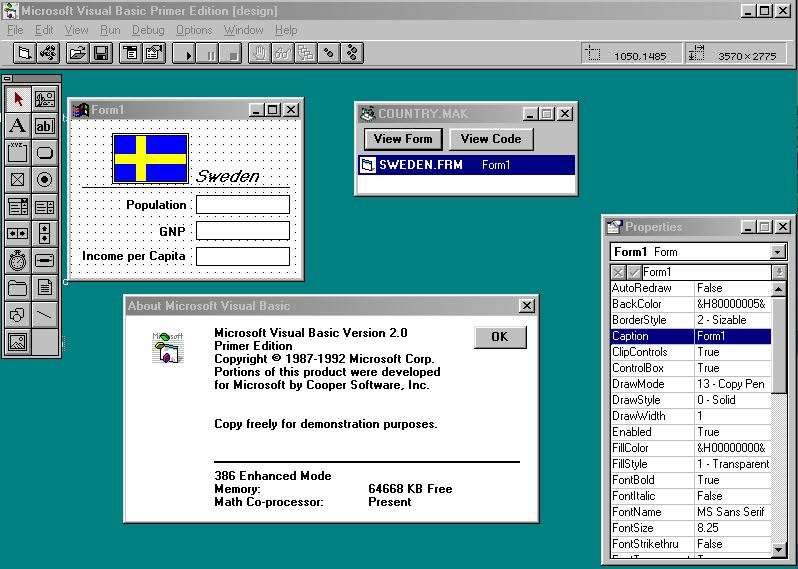
Task: Open the Debug menu
Action: point(148,30)
